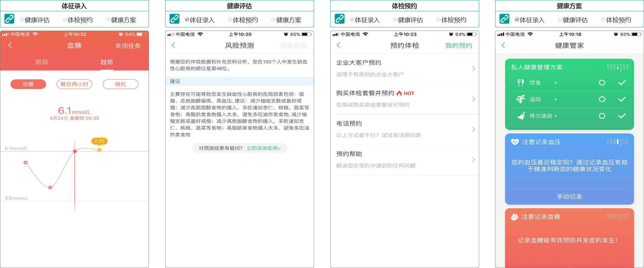Tap 选取报告 on the 风险预测 screen
Screen dimensions: 644x268
point(293,46)
